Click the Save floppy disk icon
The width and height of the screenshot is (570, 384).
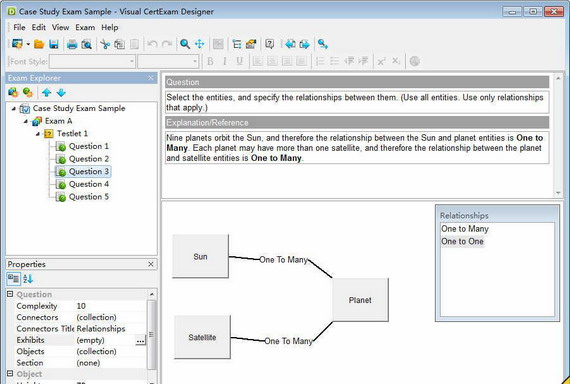[54, 44]
